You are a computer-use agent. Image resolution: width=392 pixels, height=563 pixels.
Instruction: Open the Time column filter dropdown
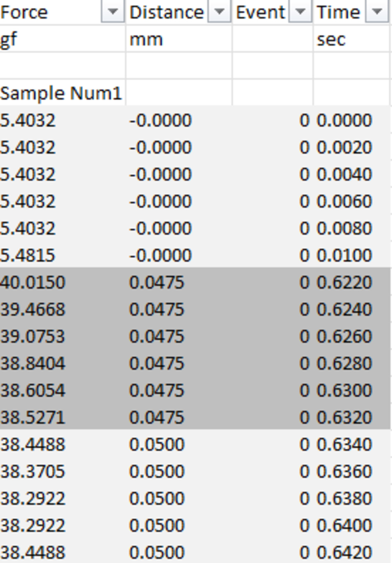(x=377, y=12)
